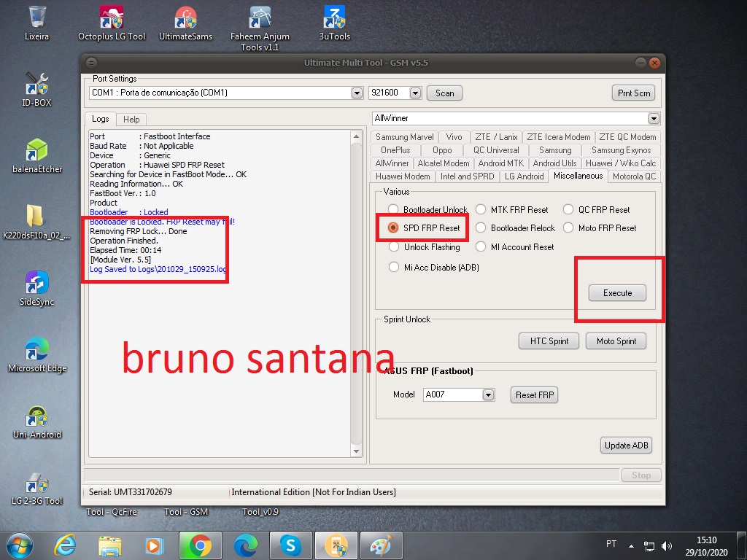Switch to Google Chrome in the taskbar

point(200,545)
